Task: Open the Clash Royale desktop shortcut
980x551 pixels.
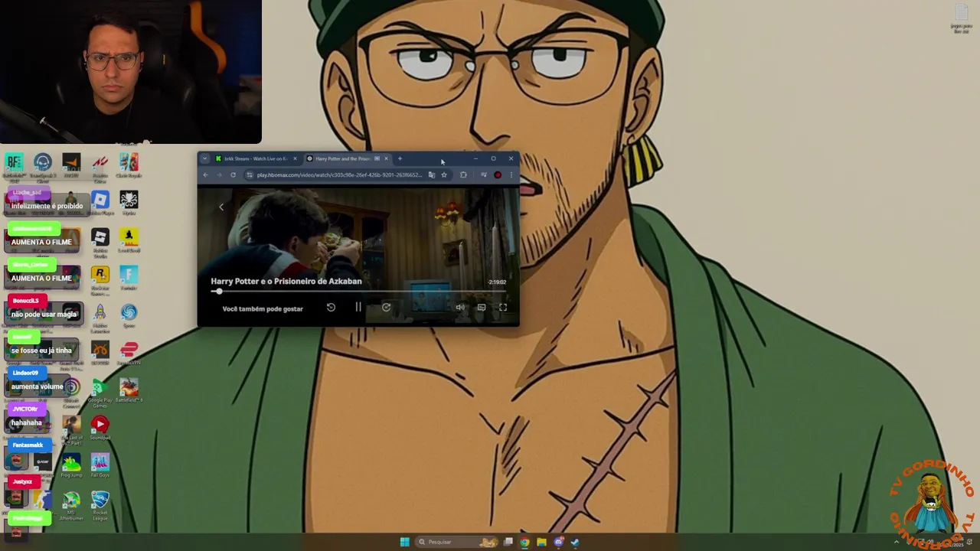Action: [129, 166]
